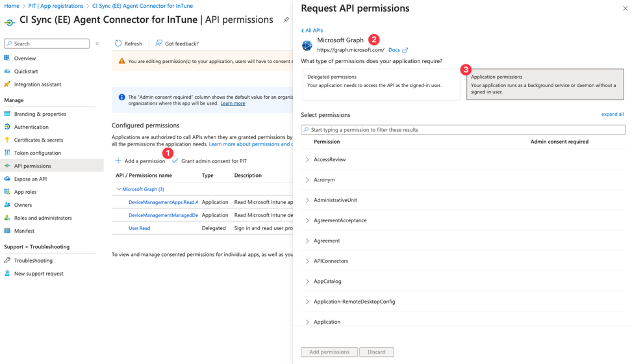The height and width of the screenshot is (364, 632).
Task: Click the New support request icon
Action: point(7,273)
